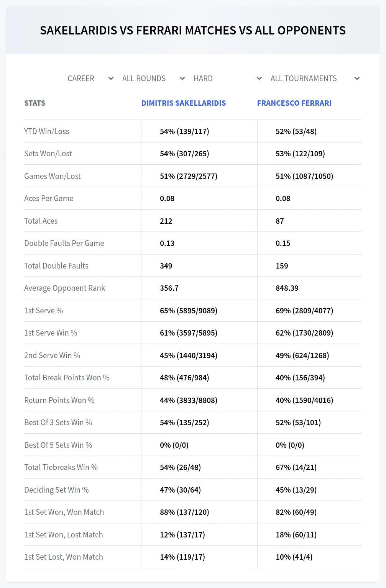
Task: Click the STATS column header
Action: pos(35,103)
